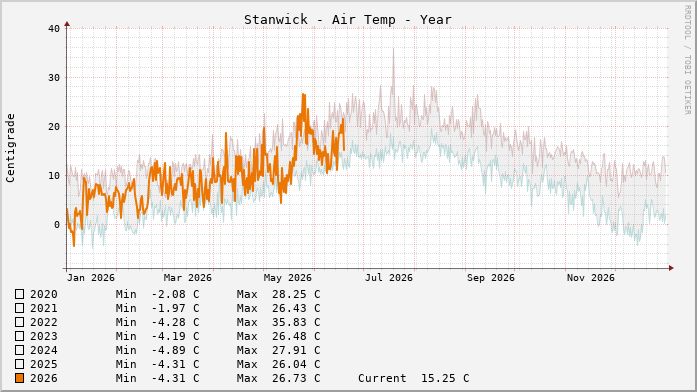The image size is (697, 392).
Task: Click the 2022 legend color box
Action: coord(19,322)
